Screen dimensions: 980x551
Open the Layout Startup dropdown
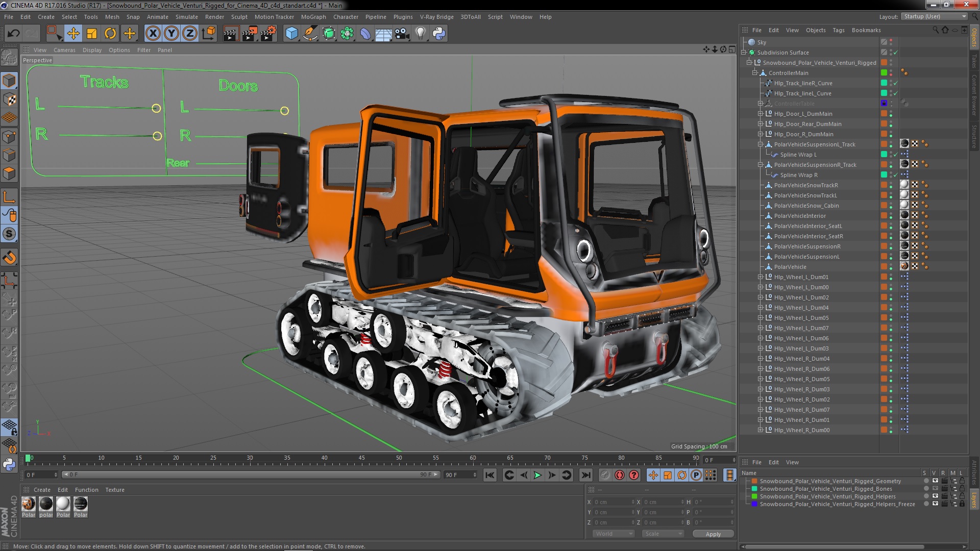[934, 17]
